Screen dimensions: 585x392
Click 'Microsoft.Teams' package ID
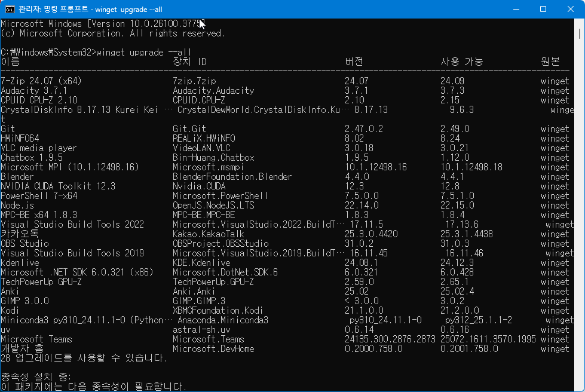pyautogui.click(x=208, y=339)
